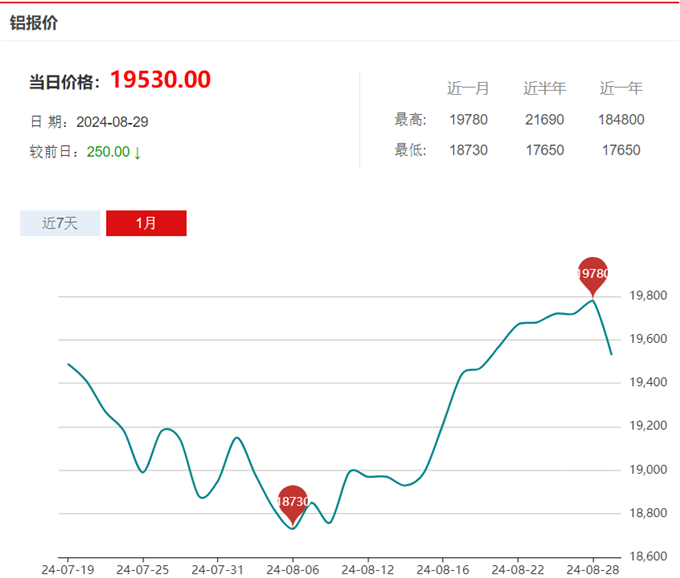Screen dimensions: 680x578
Task: Click the 19780 peak marker pin
Action: click(593, 273)
